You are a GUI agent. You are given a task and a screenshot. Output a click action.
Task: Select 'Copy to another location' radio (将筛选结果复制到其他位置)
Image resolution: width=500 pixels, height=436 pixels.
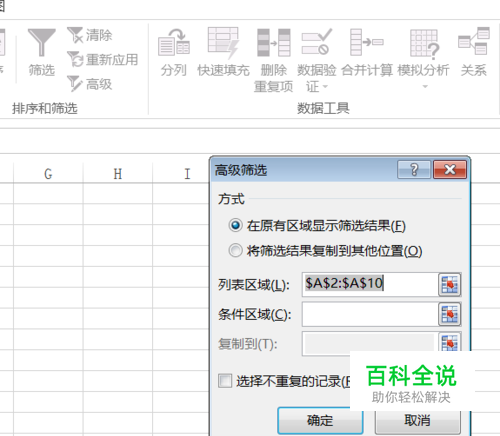click(x=235, y=250)
